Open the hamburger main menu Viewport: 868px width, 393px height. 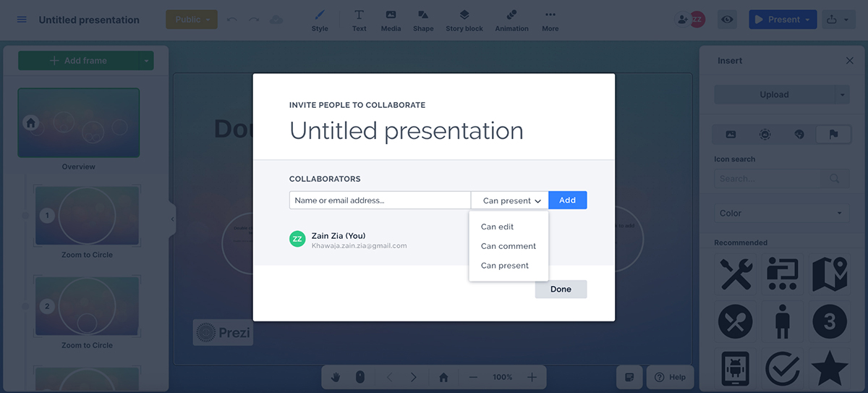click(22, 20)
